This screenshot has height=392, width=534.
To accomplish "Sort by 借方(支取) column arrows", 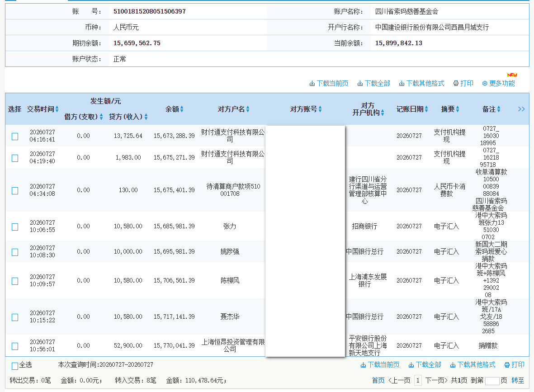I will click(101, 117).
